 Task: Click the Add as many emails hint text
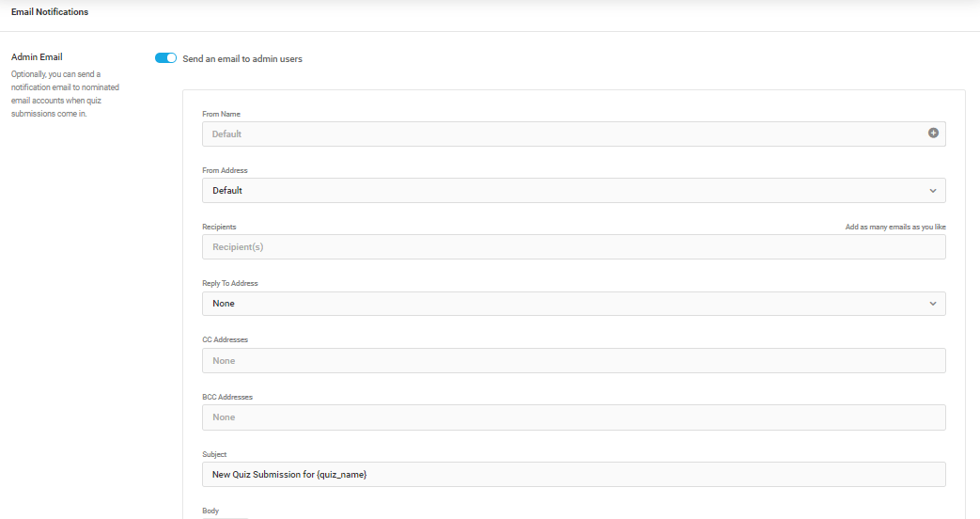(x=895, y=227)
